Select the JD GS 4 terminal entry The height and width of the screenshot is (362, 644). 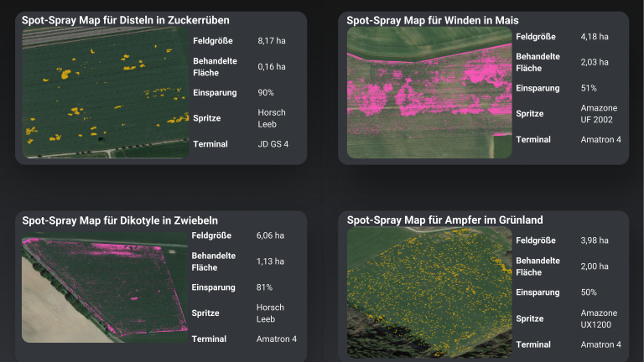pos(273,144)
